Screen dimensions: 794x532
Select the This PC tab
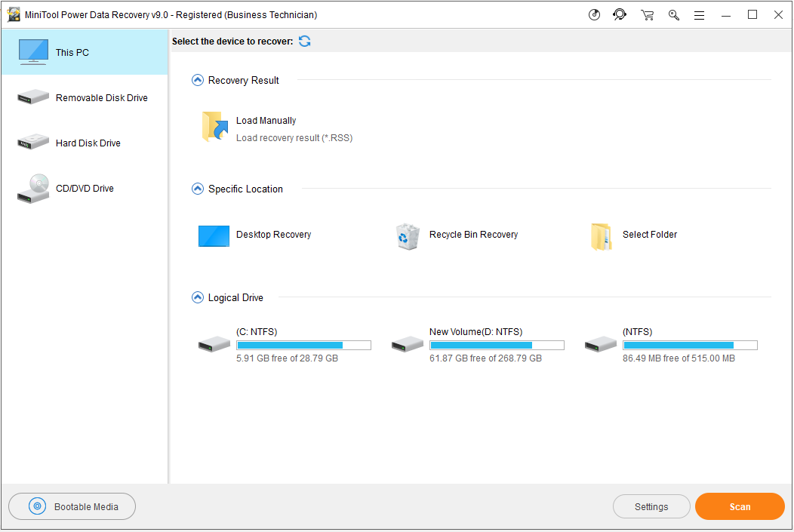pyautogui.click(x=85, y=52)
